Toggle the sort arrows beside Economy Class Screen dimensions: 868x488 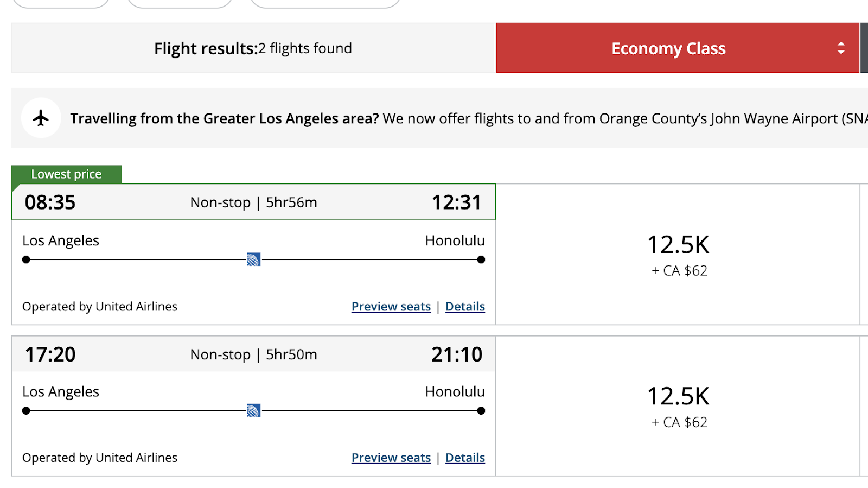(x=841, y=48)
